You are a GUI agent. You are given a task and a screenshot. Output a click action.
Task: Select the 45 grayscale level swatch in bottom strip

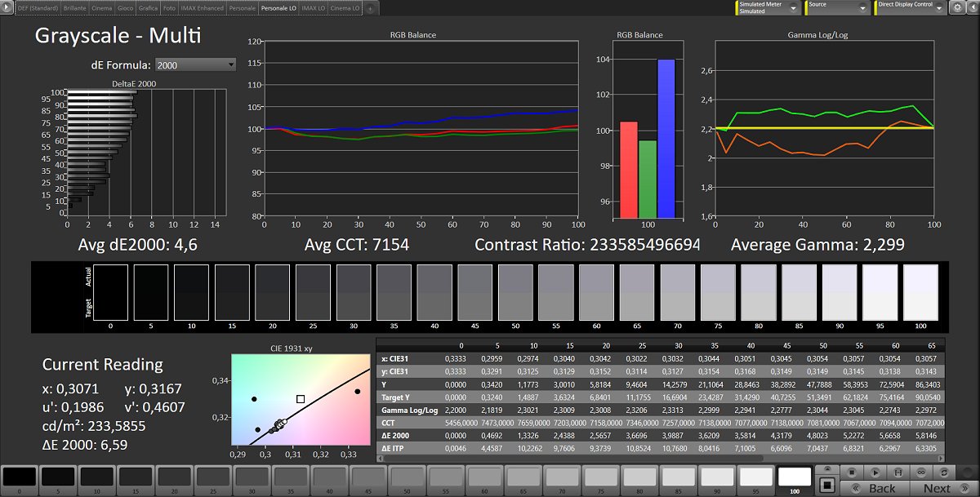pyautogui.click(x=367, y=479)
